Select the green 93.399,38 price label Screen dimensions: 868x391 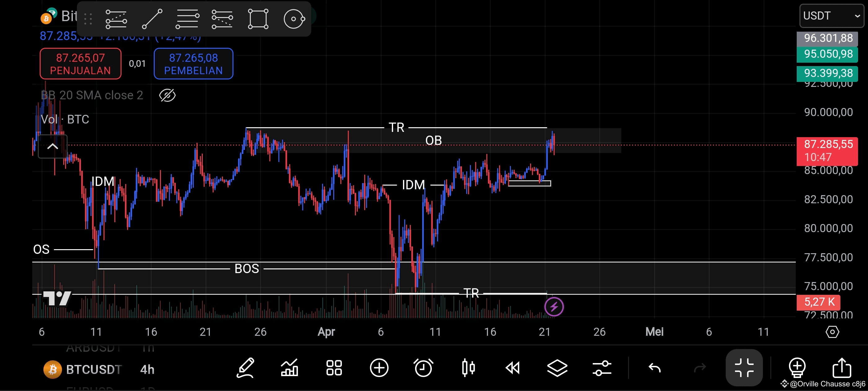pos(827,73)
